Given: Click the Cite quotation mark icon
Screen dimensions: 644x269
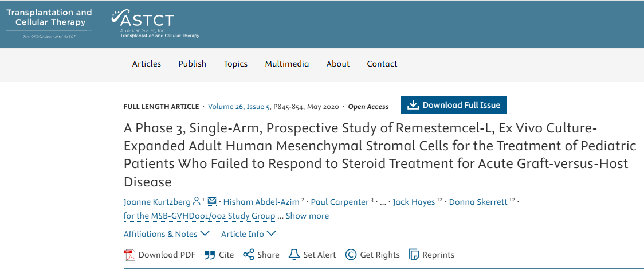Looking at the screenshot, I should (210, 255).
